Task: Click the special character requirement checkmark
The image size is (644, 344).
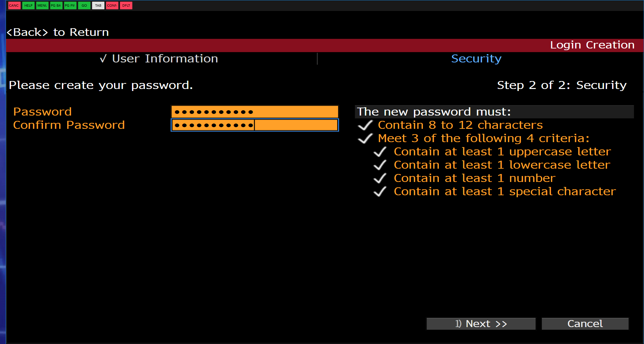Action: tap(380, 192)
